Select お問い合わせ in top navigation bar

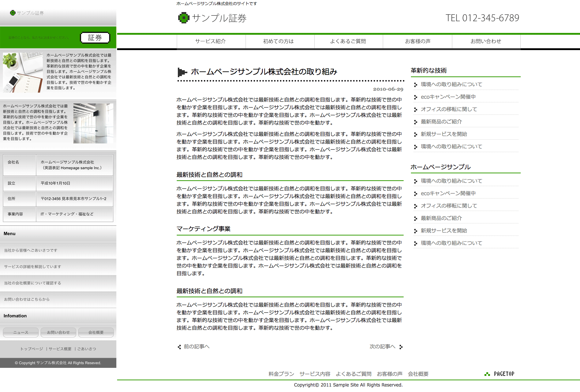click(x=486, y=41)
